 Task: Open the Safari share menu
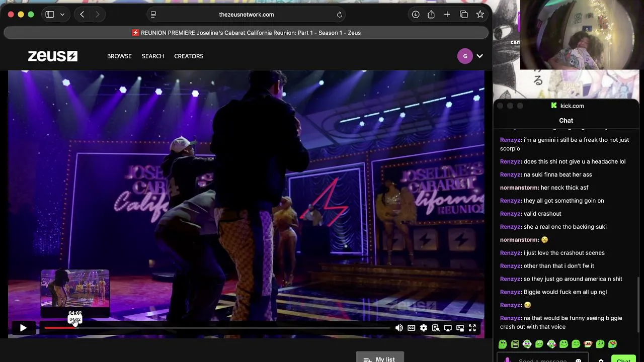pos(431,15)
